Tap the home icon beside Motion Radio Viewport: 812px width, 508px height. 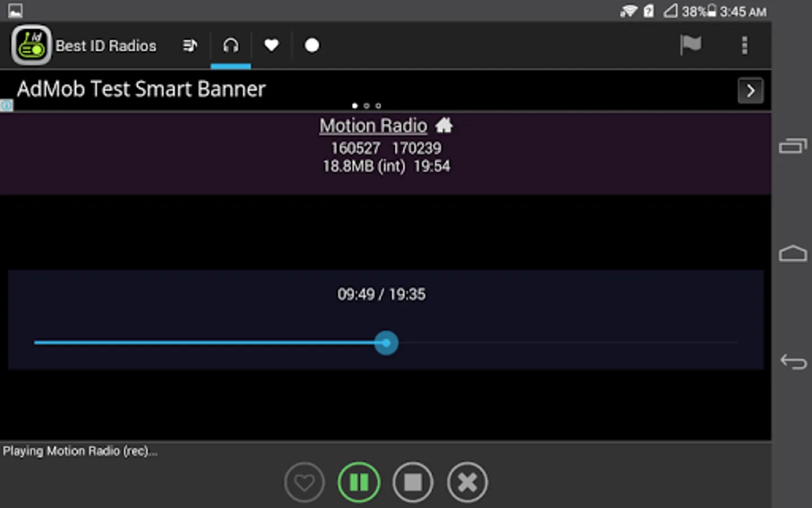444,125
